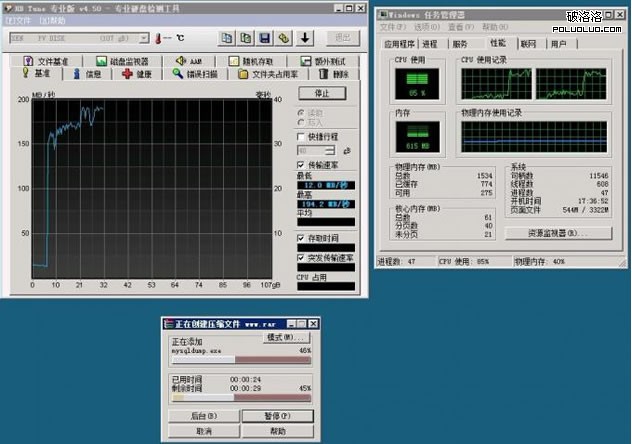632x444 pixels.
Task: Click the 停止 button to stop the benchmark
Action: (323, 93)
